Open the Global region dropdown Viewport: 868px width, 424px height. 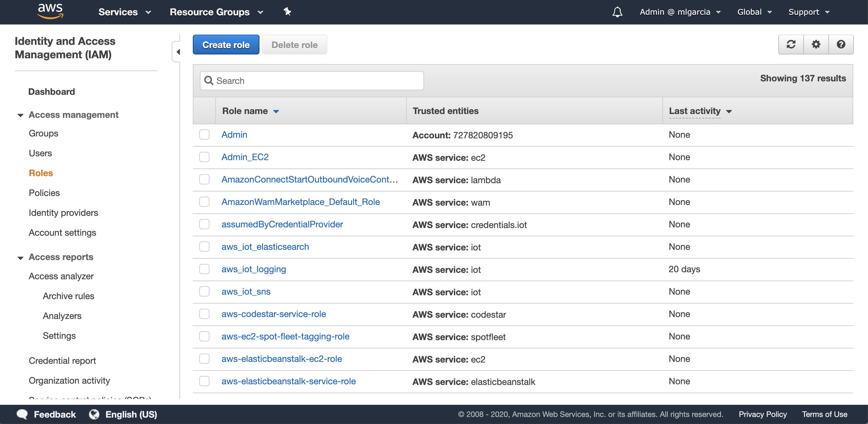[754, 12]
